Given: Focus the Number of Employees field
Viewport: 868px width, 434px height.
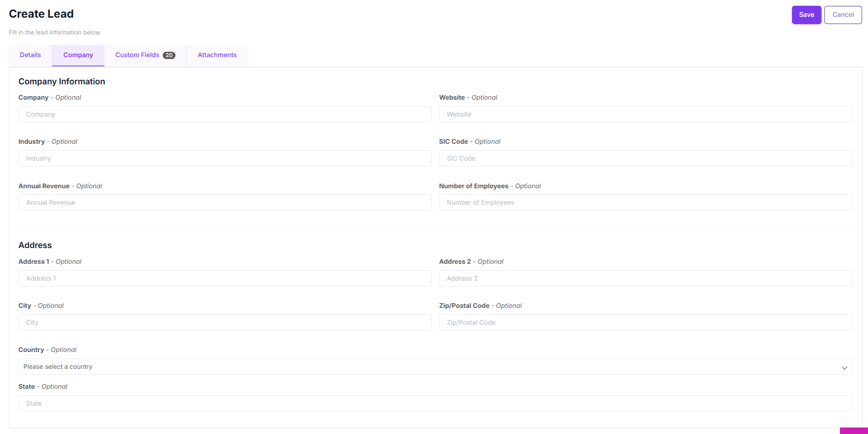Looking at the screenshot, I should (x=646, y=202).
